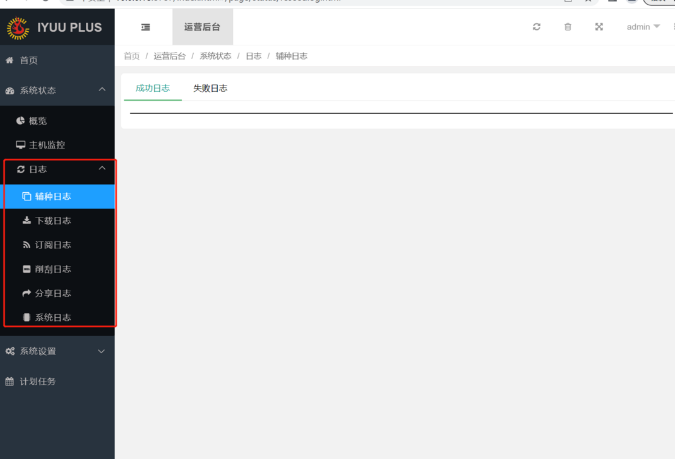Click the download icon beside 下载日志
Viewport: 683px width, 459px height.
click(x=27, y=220)
